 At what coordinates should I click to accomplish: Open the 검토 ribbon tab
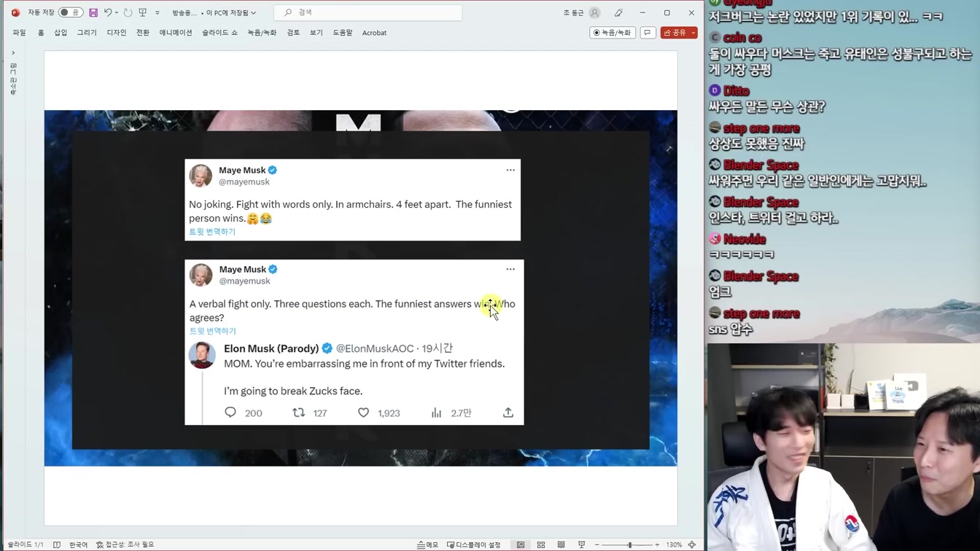293,33
